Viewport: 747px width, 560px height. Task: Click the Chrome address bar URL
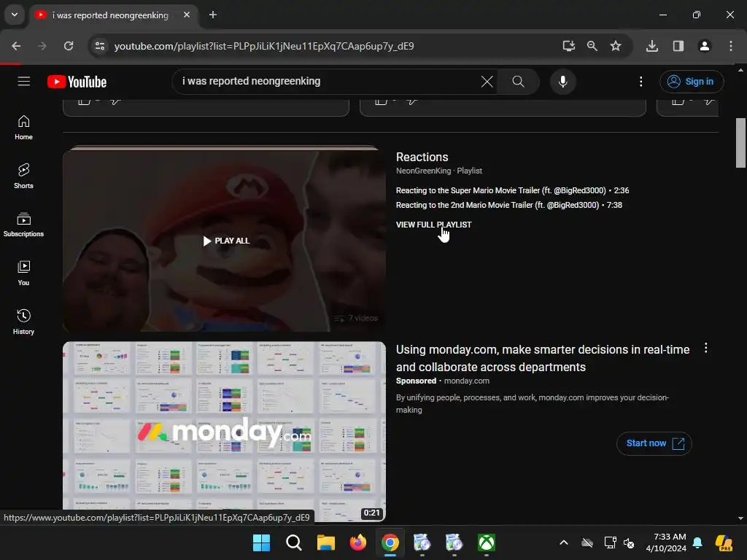264,46
